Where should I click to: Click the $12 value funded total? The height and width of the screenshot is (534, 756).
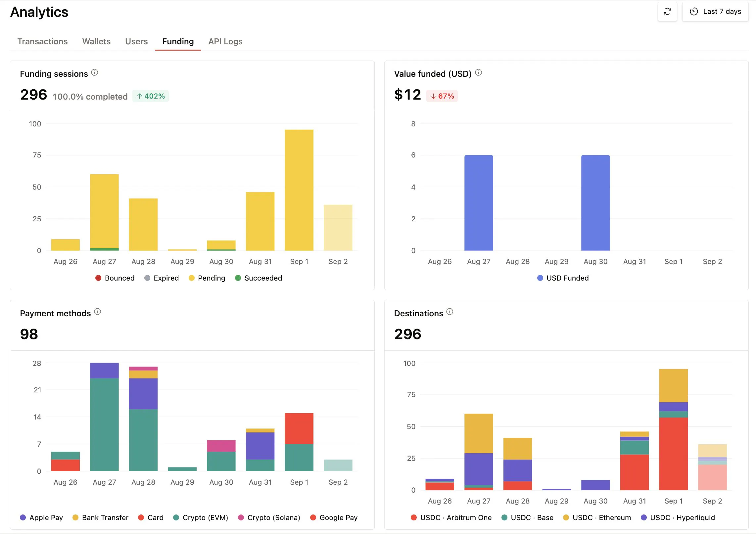(x=407, y=95)
